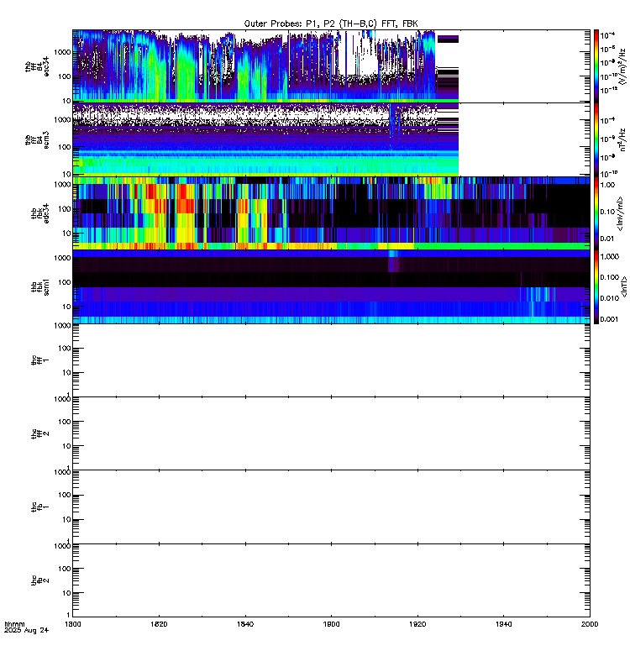Click the thb fbk edc34 filter bank panel
Image resolution: width=630 pixels, height=672 pixels.
click(331, 213)
